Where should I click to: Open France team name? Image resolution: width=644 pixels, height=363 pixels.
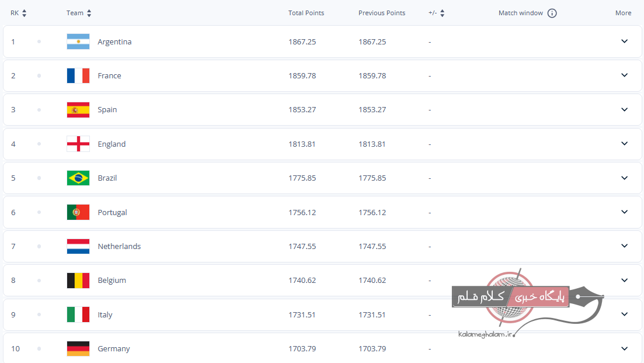pyautogui.click(x=109, y=75)
